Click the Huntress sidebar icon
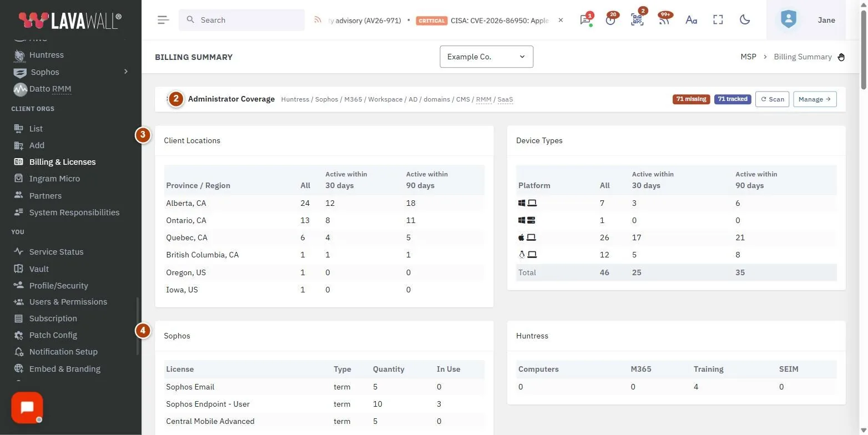 click(x=20, y=55)
